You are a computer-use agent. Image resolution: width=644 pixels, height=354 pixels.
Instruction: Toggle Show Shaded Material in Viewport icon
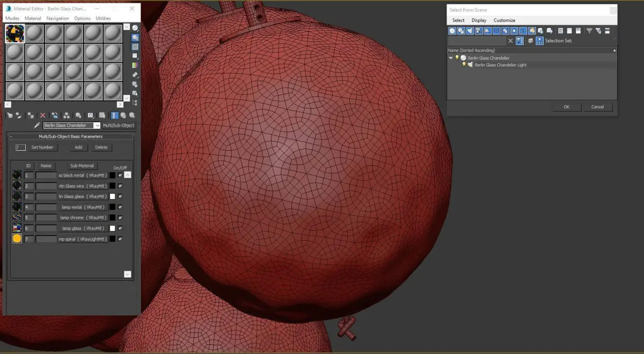[x=102, y=115]
